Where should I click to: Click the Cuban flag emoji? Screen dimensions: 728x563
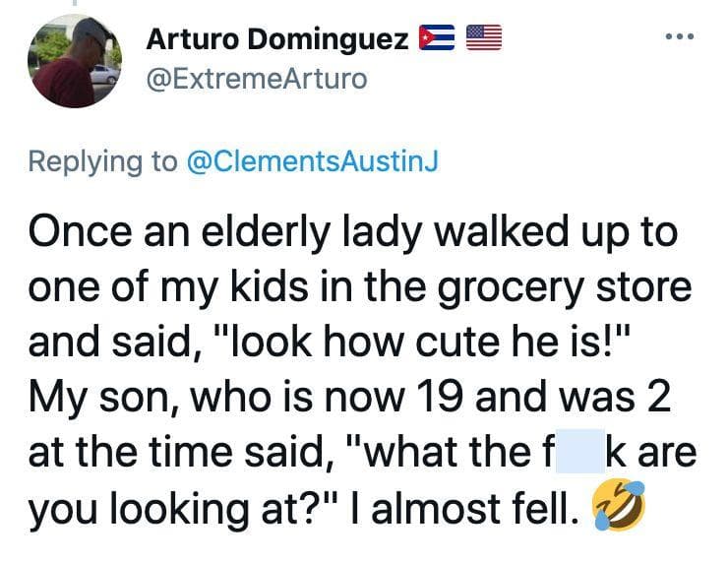437,37
